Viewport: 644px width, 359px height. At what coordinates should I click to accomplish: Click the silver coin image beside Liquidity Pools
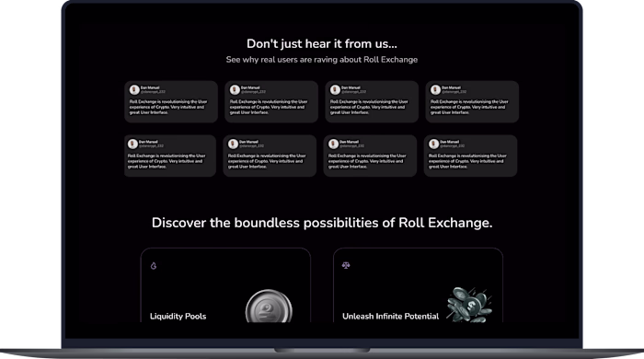(269, 306)
